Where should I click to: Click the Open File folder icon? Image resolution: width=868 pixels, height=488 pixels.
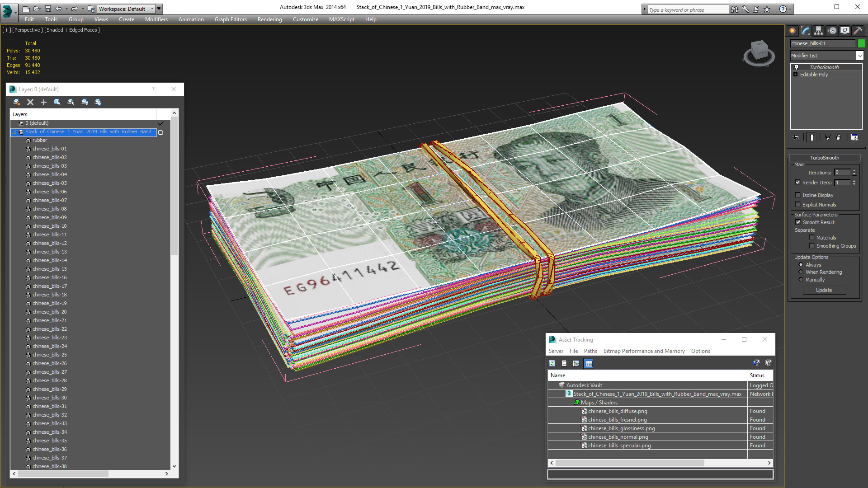click(x=37, y=9)
